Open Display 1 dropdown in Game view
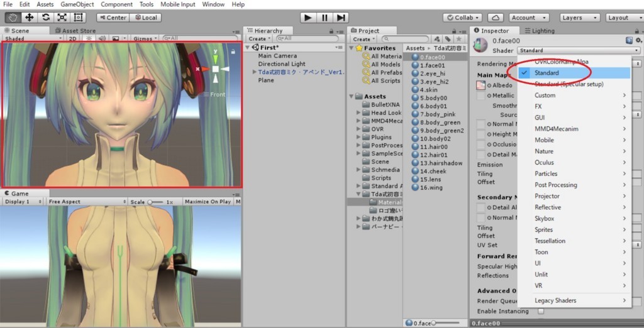The image size is (644, 328). tap(23, 202)
